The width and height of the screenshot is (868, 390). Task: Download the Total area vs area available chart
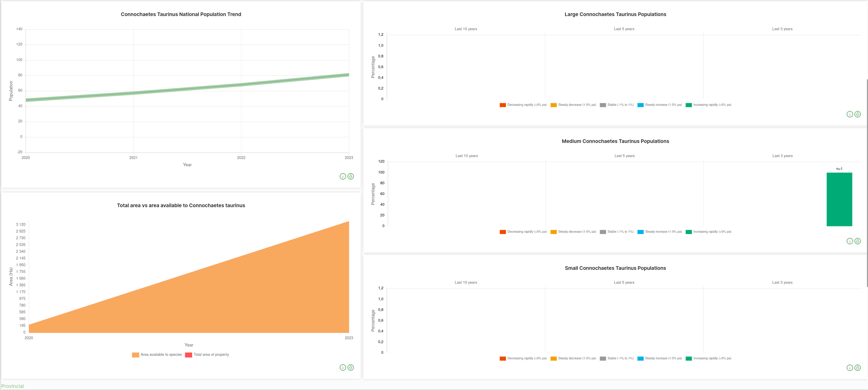[350, 367]
